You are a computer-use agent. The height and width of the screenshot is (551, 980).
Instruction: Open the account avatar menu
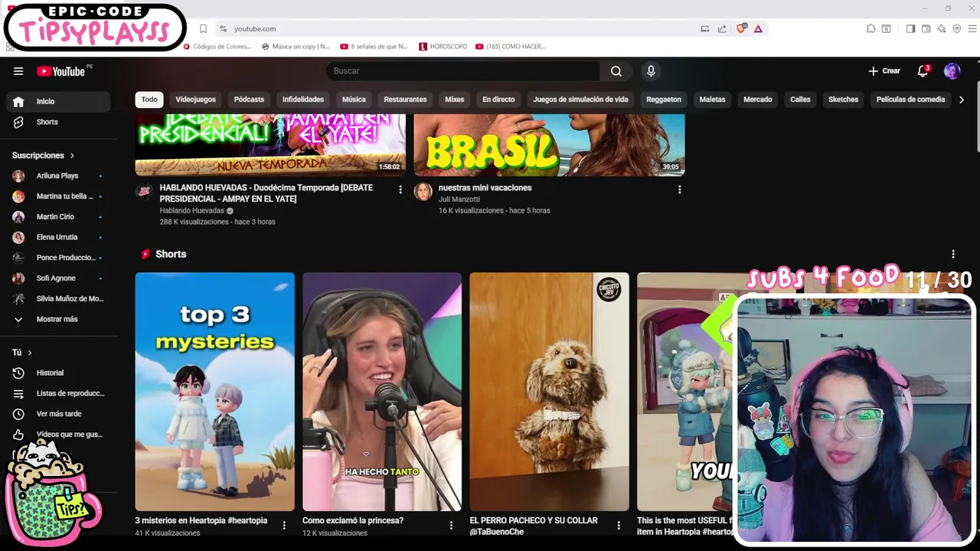(952, 71)
